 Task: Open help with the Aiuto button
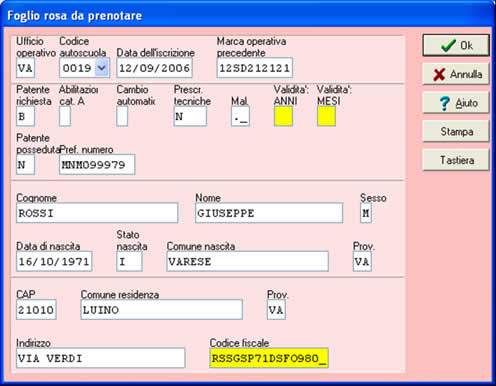(456, 103)
